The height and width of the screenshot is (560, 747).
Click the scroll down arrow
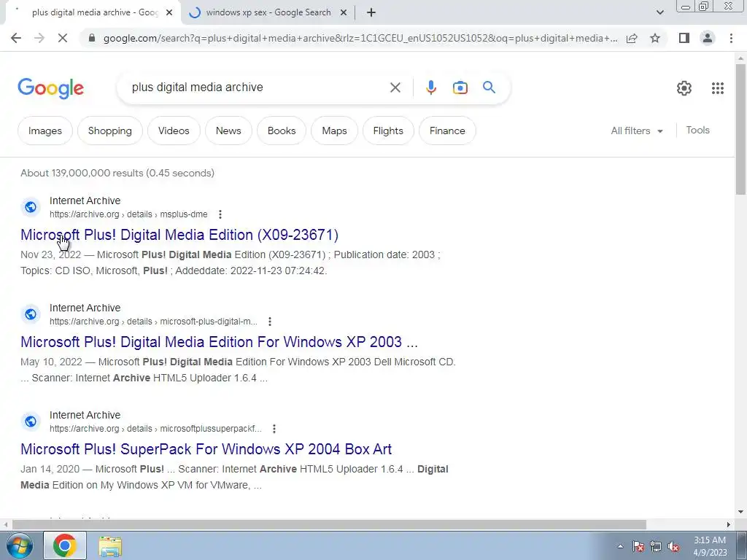[x=740, y=512]
